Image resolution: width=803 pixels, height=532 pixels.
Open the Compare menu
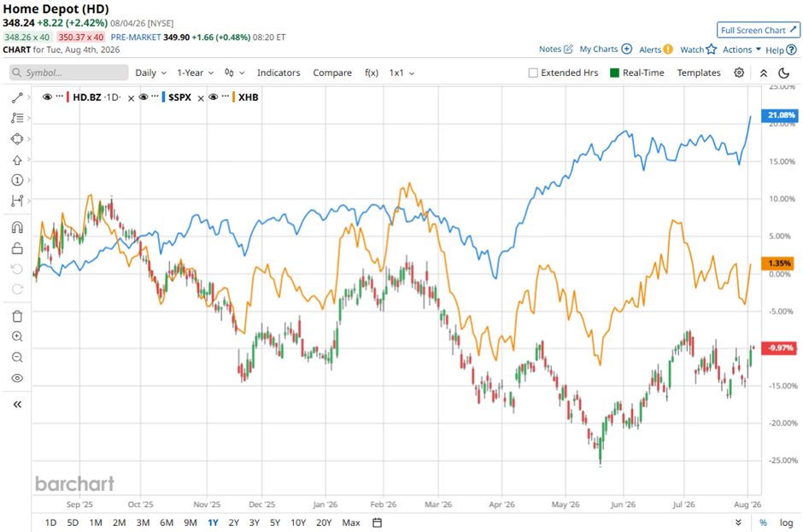pos(332,73)
